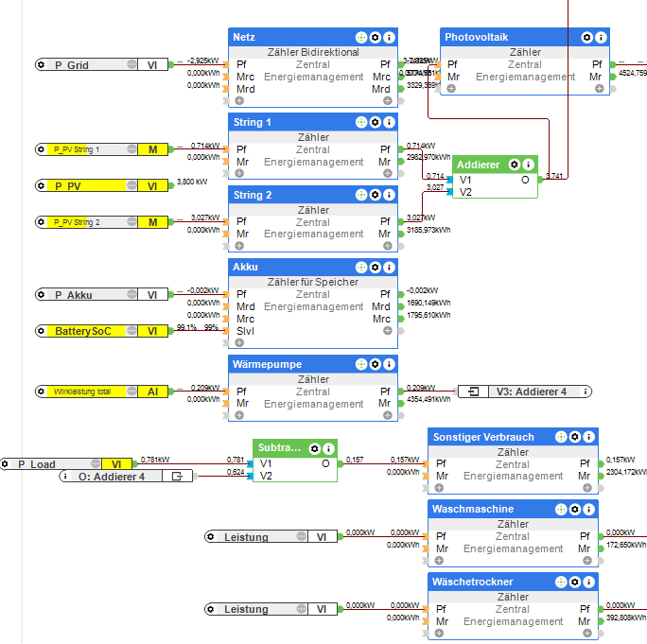Expand Netz block outputs with right plus
Screen dimensions: 647x644
[388, 100]
